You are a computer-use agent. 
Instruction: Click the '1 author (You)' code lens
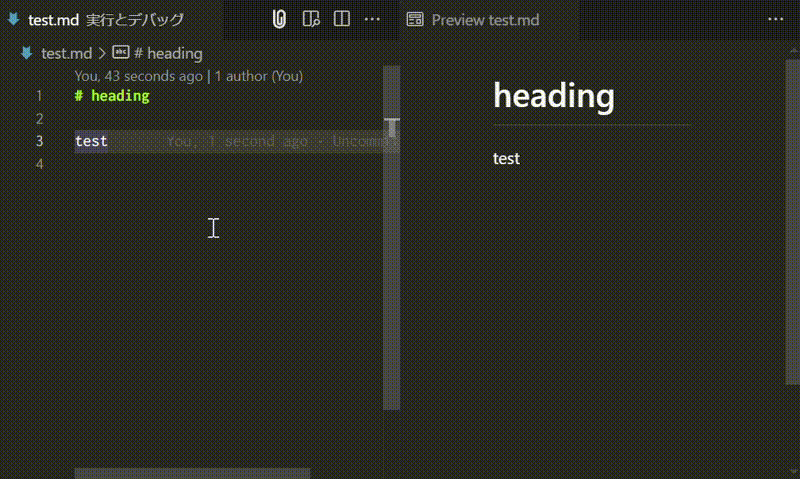(259, 76)
